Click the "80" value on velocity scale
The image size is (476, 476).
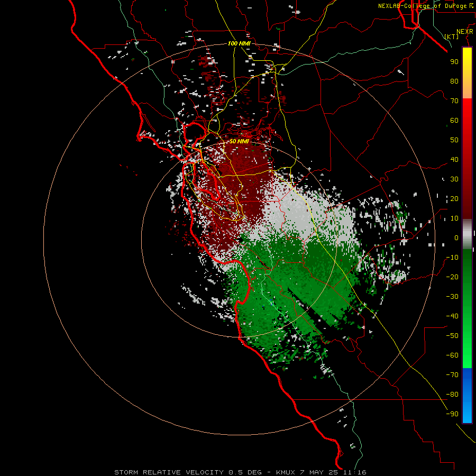click(x=454, y=81)
